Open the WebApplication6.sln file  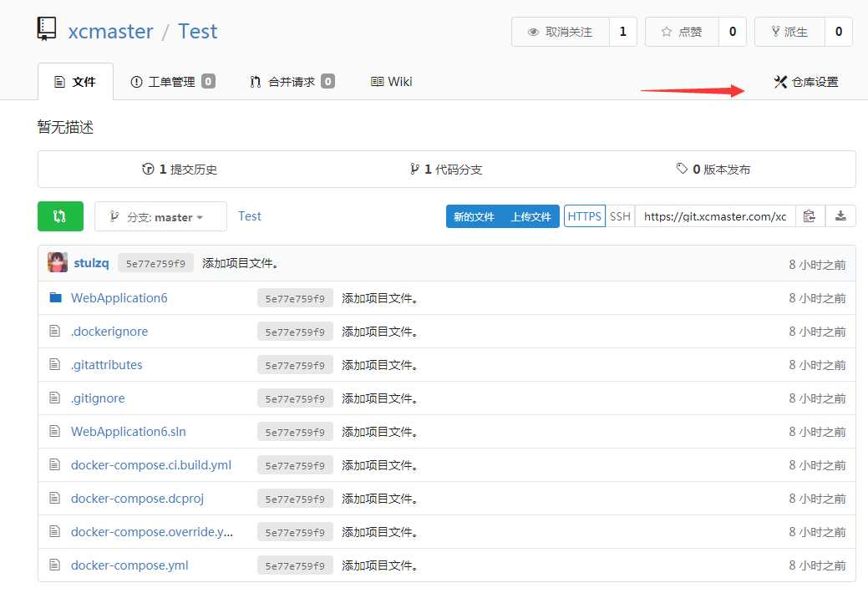pyautogui.click(x=129, y=431)
